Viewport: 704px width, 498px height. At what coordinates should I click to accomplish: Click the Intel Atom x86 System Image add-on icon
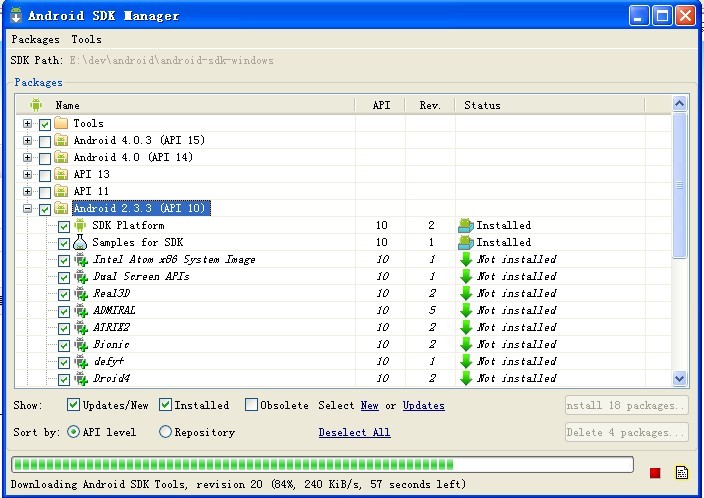[x=81, y=260]
